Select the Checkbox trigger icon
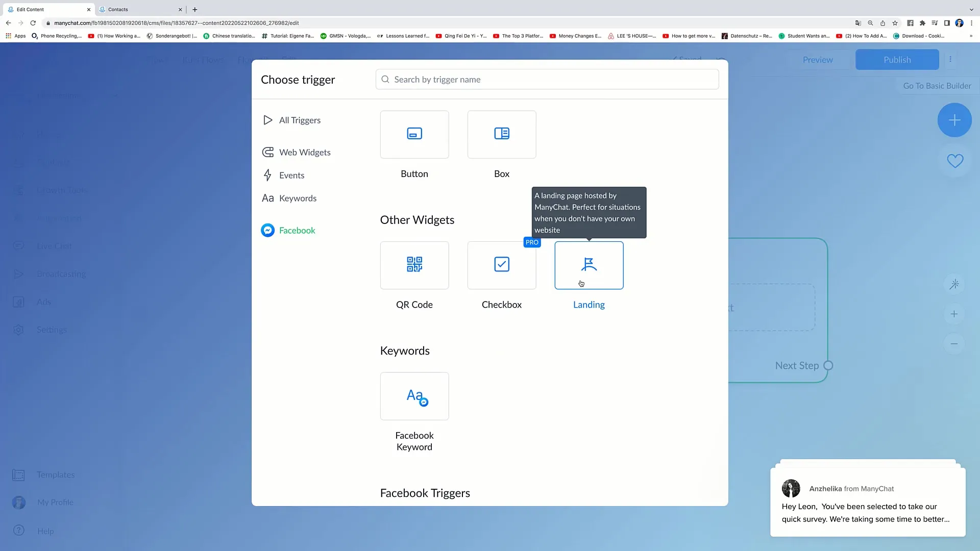 coord(501,264)
